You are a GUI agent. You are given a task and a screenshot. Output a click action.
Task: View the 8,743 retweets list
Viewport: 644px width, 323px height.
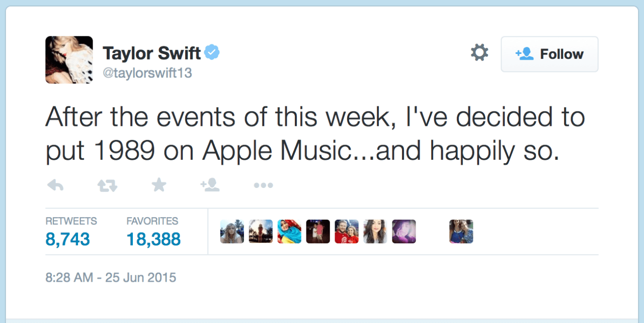[x=67, y=239]
